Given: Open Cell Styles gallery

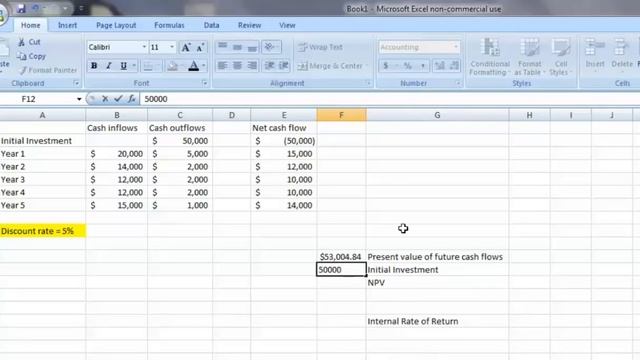Looking at the screenshot, I should pyautogui.click(x=561, y=57).
